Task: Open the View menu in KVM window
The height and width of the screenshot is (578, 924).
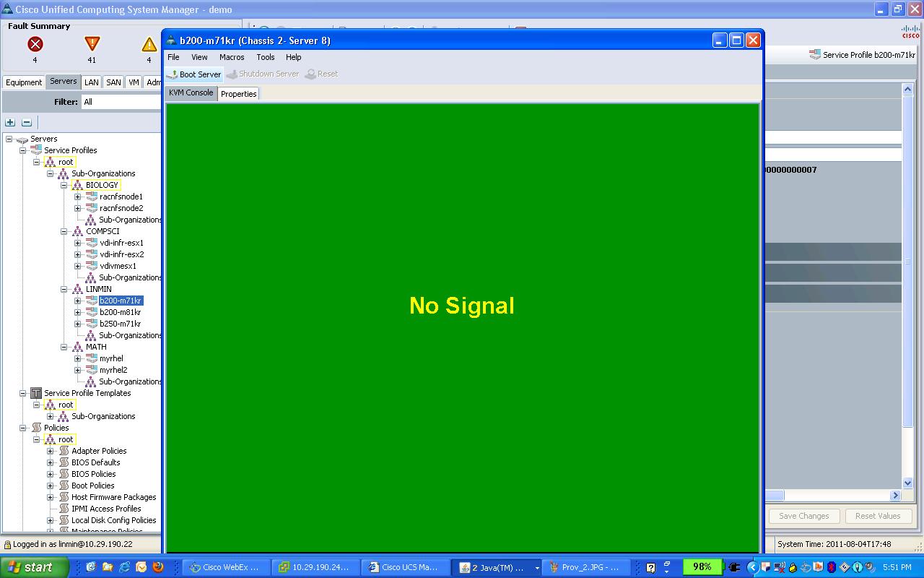Action: coord(199,57)
